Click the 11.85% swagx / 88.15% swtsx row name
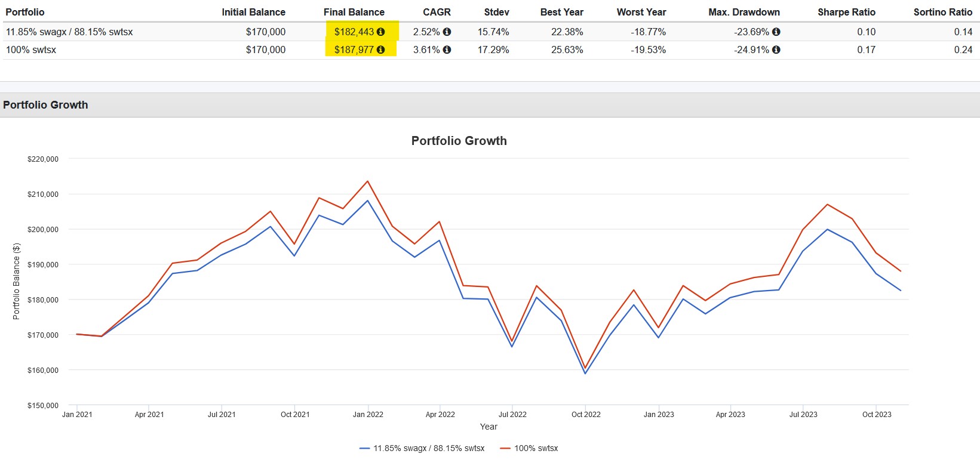The image size is (980, 463). click(69, 32)
